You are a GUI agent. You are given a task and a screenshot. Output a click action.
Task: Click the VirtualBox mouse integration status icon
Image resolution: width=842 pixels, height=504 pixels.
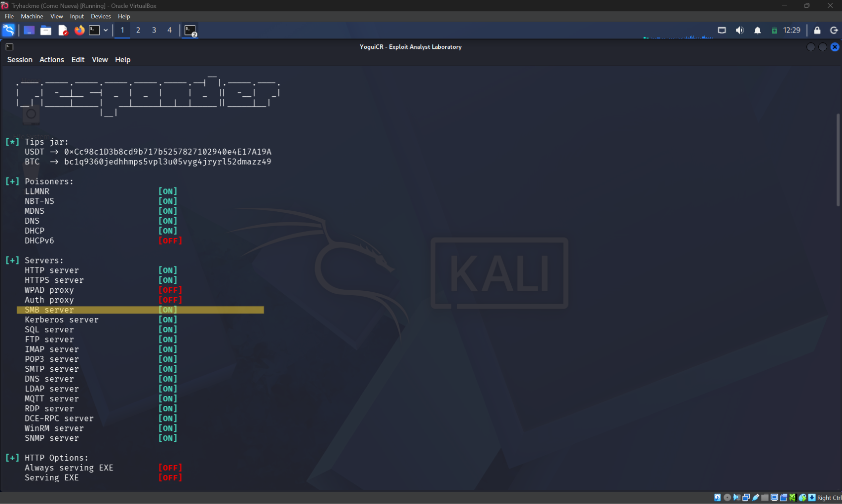803,498
